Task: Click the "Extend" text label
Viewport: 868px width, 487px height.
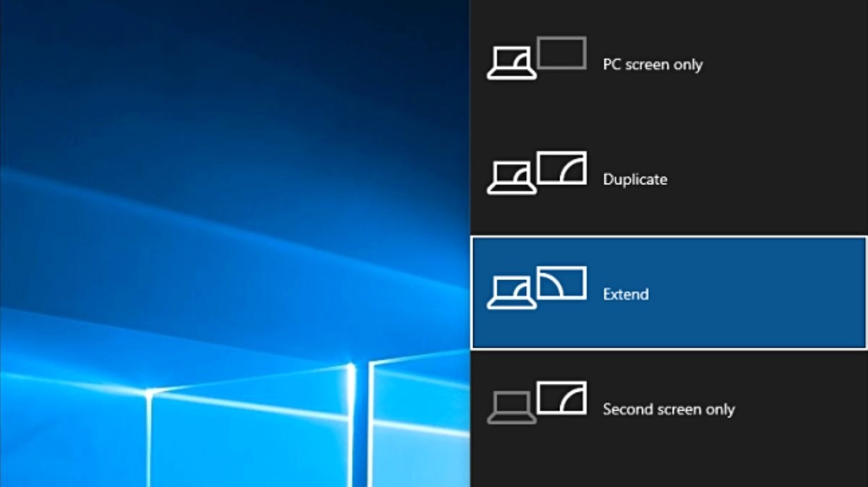Action: click(626, 295)
